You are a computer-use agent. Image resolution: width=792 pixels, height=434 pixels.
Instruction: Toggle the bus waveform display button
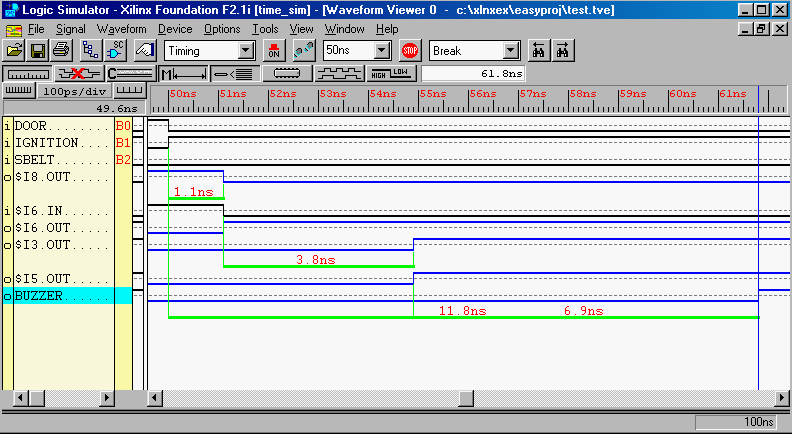(288, 73)
